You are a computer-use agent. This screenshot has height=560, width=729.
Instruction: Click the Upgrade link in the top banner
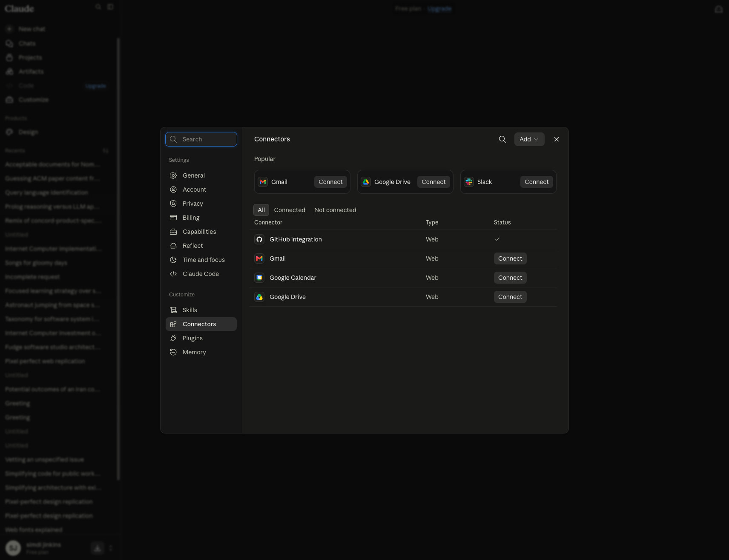pyautogui.click(x=439, y=9)
